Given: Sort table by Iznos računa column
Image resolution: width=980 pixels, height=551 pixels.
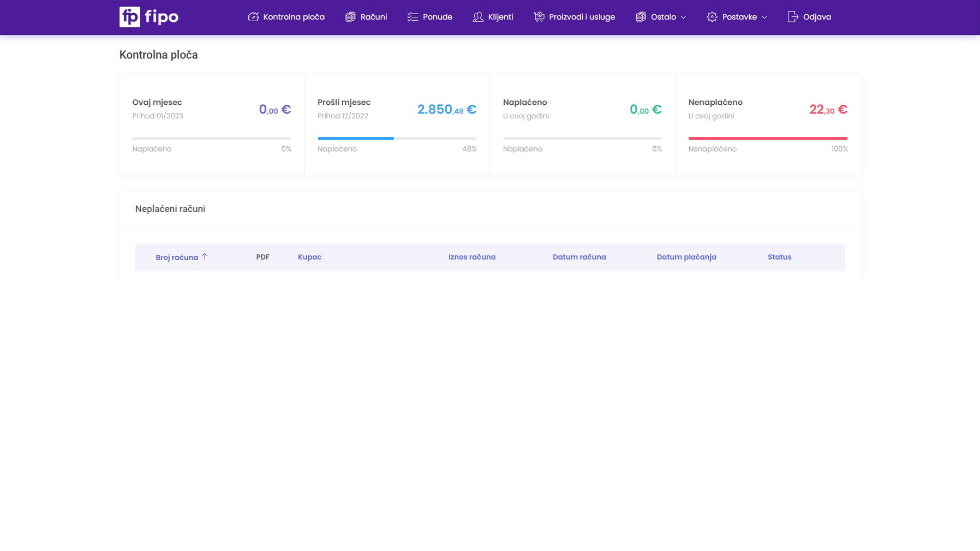Looking at the screenshot, I should [471, 257].
